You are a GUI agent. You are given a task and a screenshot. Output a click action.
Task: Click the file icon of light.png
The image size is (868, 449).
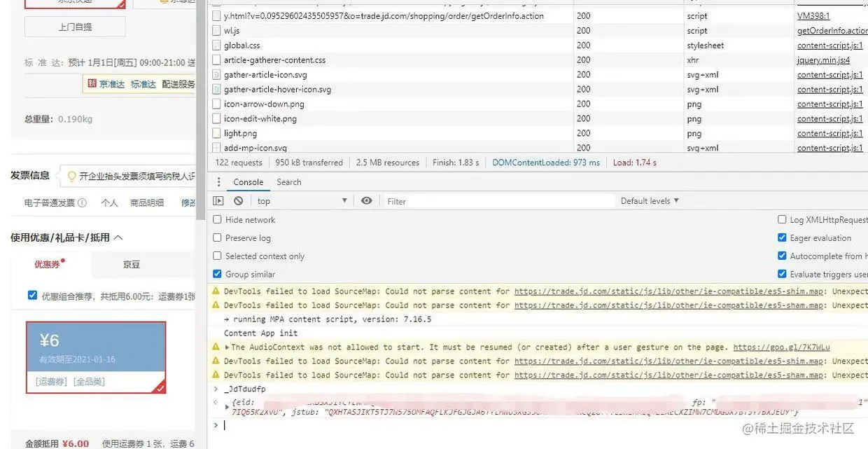pos(217,133)
